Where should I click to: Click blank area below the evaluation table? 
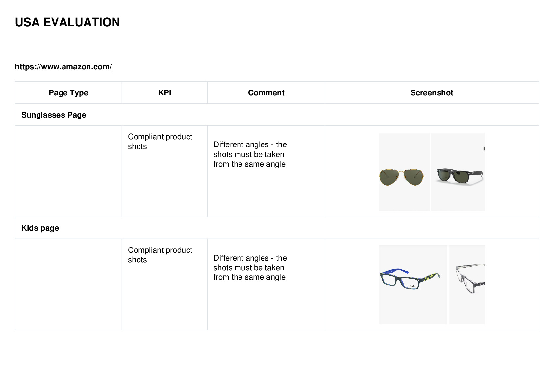tap(277, 361)
